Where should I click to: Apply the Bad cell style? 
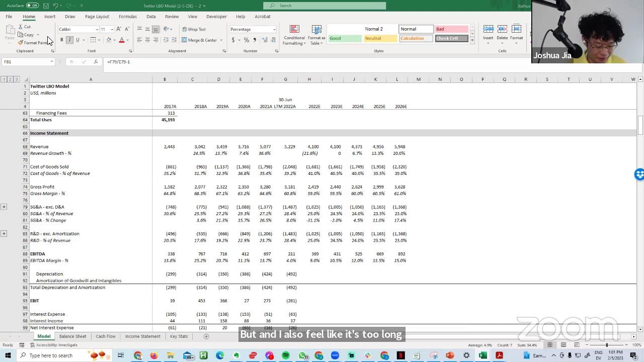coord(451,29)
